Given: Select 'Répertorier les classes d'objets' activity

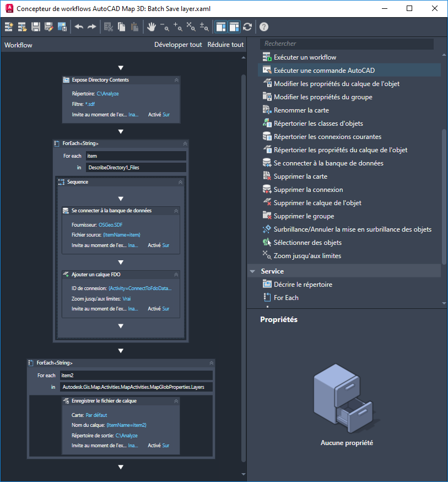Looking at the screenshot, I should pos(312,124).
